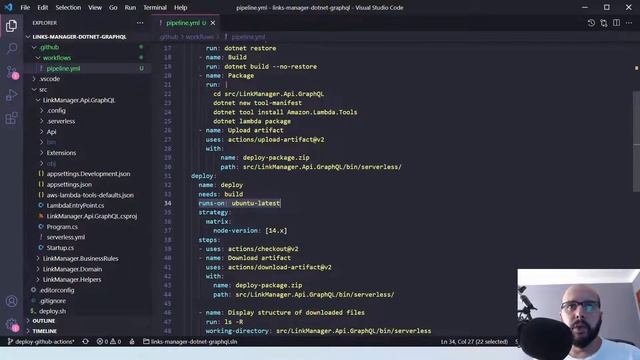Click the synchronize changes status icon
The height and width of the screenshot is (360, 640).
[85, 341]
